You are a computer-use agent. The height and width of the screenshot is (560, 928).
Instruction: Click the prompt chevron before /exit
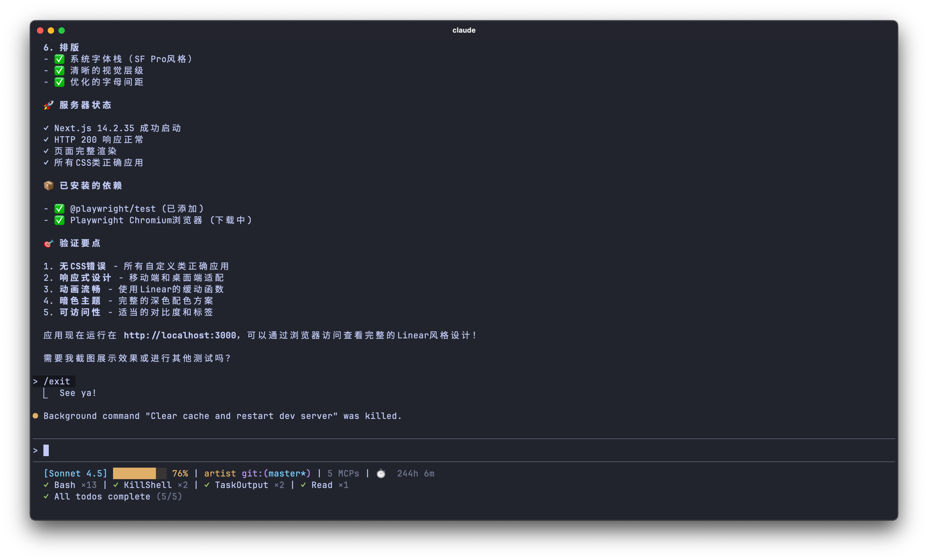(x=35, y=381)
